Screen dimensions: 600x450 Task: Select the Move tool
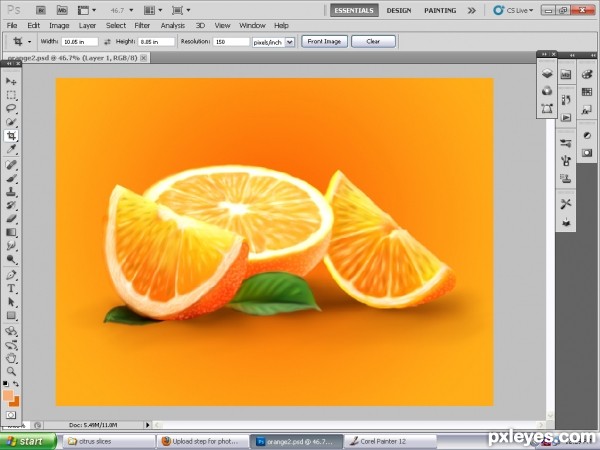[x=11, y=81]
